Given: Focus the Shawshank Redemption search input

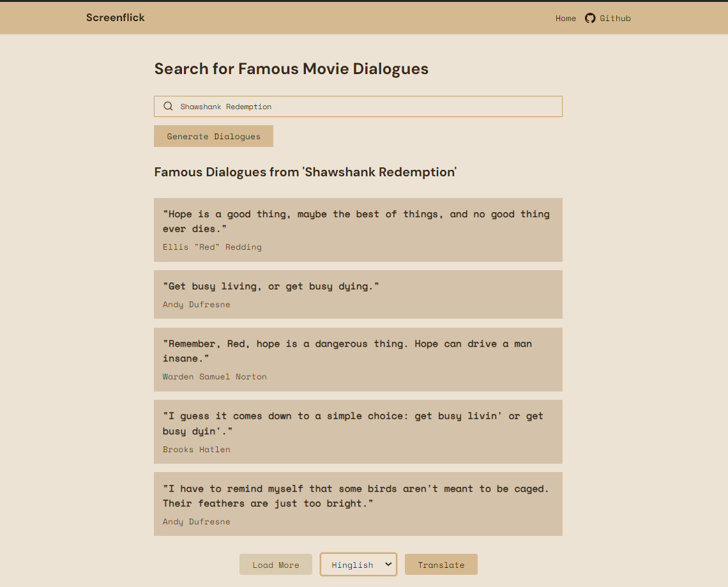Looking at the screenshot, I should click(x=358, y=106).
